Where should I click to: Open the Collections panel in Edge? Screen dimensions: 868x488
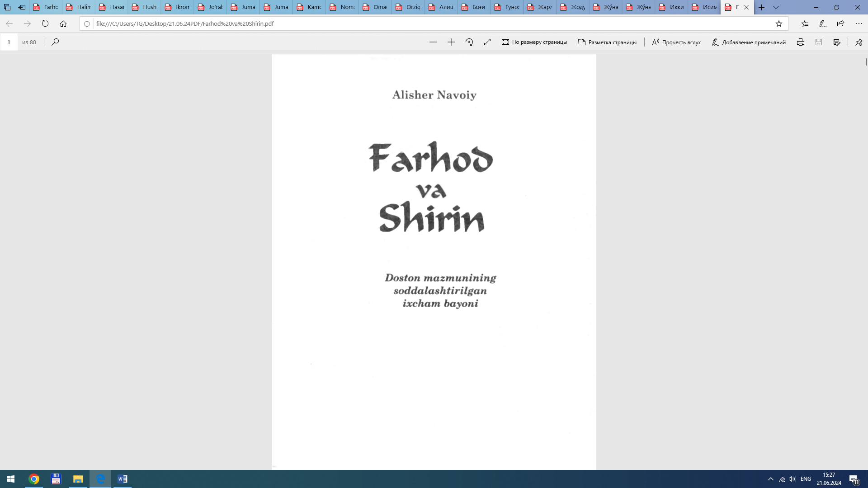pyautogui.click(x=805, y=23)
